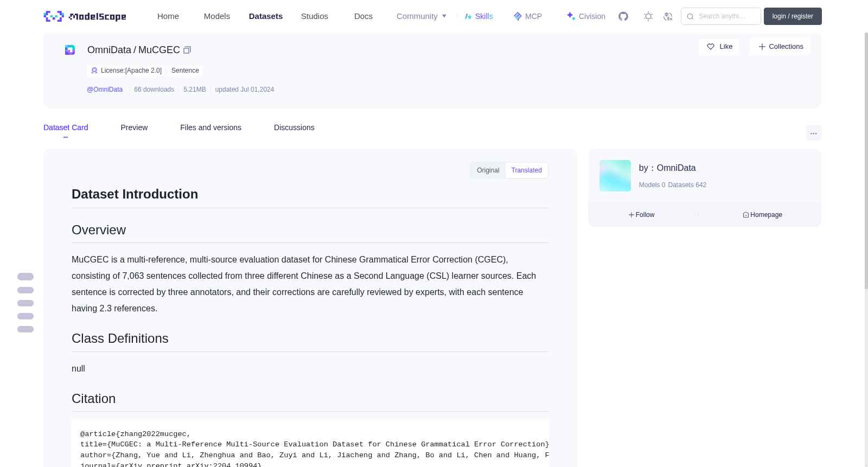The width and height of the screenshot is (868, 467).
Task: Click the login / register button
Action: pos(793,16)
